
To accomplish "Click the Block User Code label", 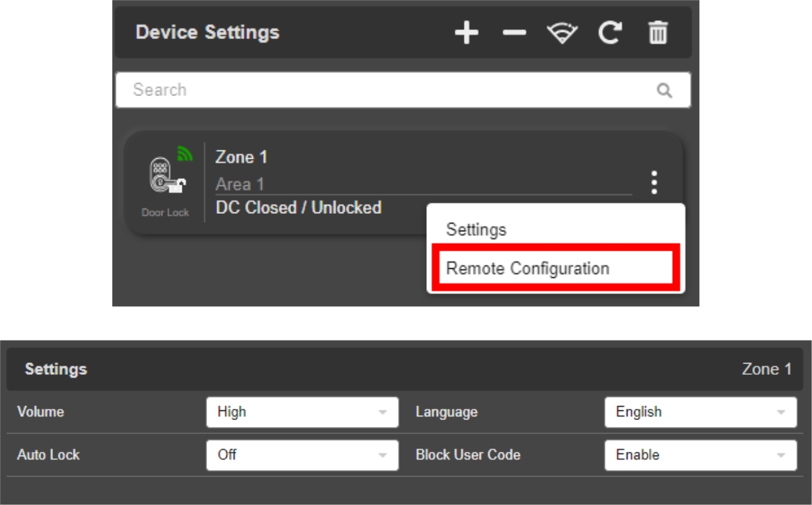I will tap(468, 455).
